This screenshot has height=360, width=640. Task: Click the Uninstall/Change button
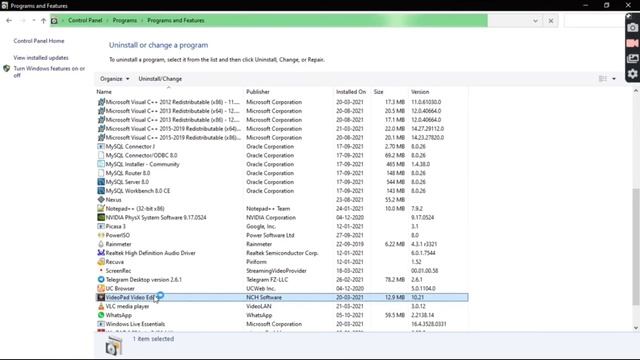(160, 79)
